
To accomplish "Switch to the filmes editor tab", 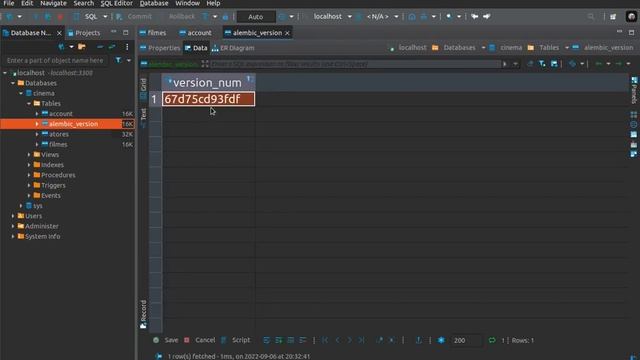I will tap(153, 33).
